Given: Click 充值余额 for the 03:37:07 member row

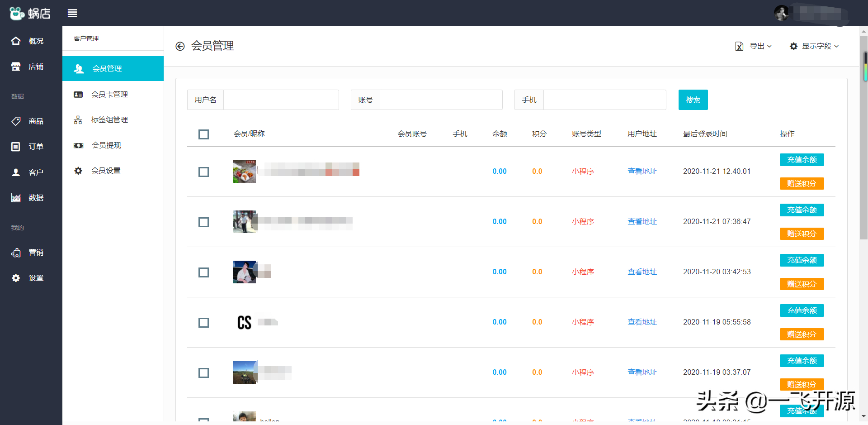Looking at the screenshot, I should tap(802, 360).
